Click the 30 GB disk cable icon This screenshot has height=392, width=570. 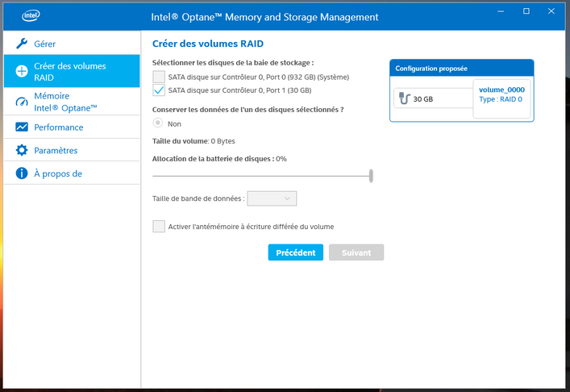[404, 98]
